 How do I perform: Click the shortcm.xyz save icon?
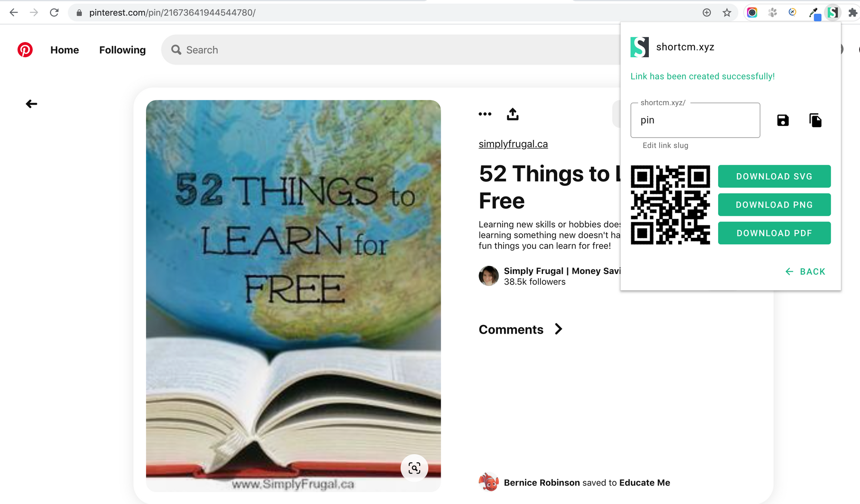783,120
